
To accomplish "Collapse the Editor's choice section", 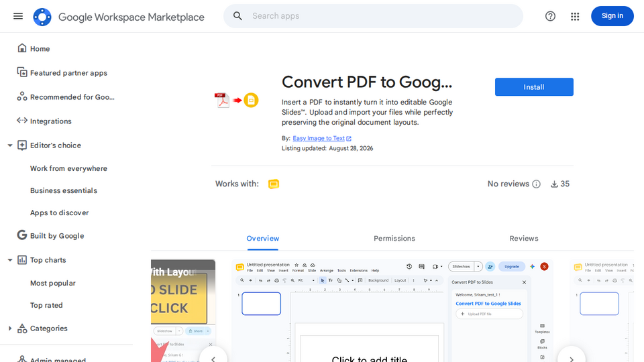I will (10, 145).
